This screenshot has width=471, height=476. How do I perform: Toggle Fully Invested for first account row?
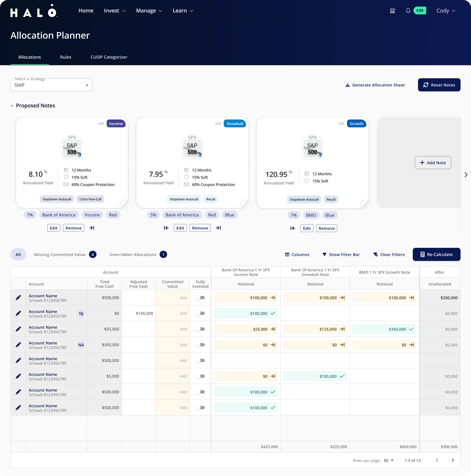tap(200, 298)
